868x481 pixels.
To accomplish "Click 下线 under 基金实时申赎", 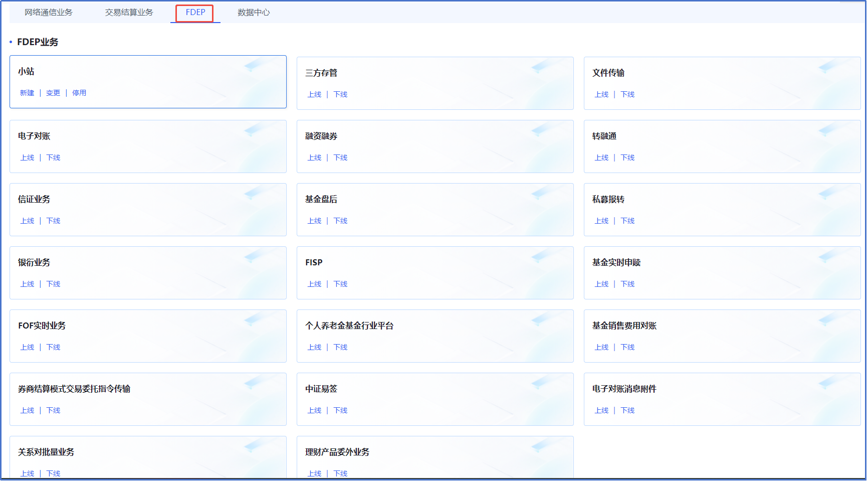I will point(628,284).
